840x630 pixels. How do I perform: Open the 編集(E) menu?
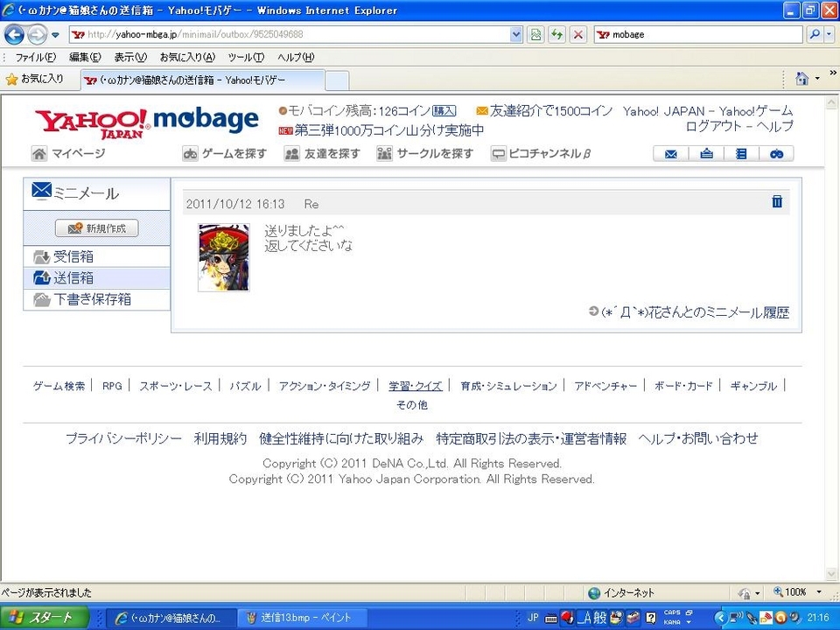point(85,57)
